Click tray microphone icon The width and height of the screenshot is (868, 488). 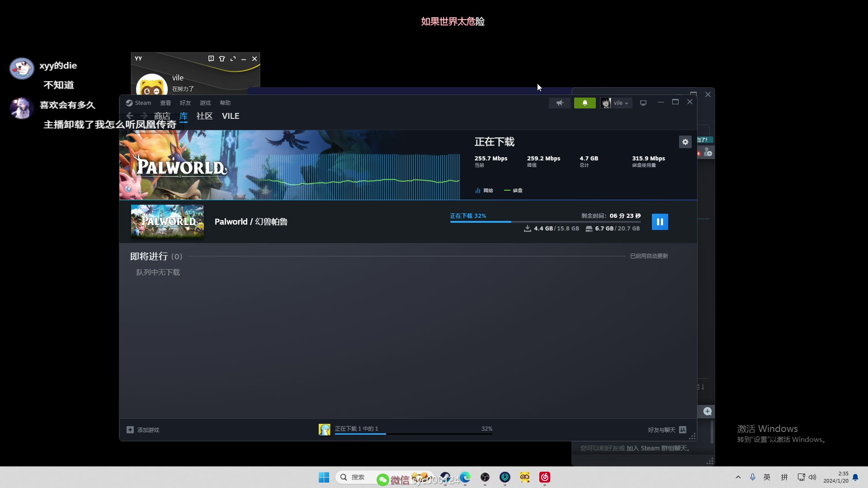click(x=753, y=477)
